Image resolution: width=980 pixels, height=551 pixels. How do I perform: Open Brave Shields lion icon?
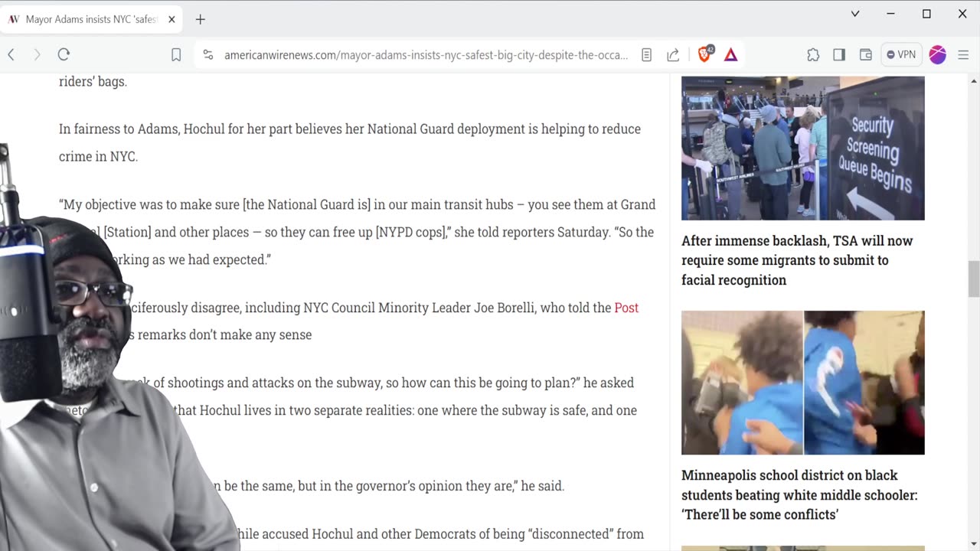coord(705,54)
